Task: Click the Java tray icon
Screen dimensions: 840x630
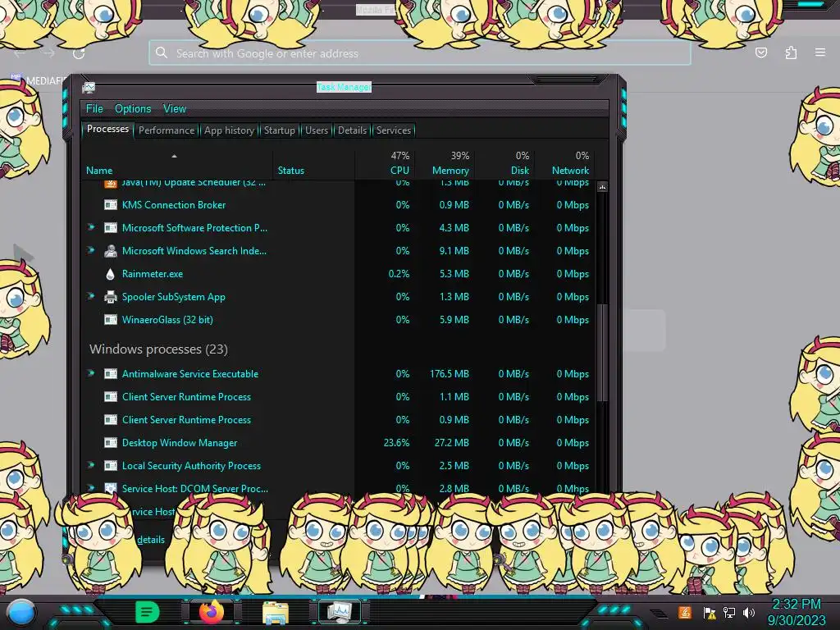Action: coord(685,612)
